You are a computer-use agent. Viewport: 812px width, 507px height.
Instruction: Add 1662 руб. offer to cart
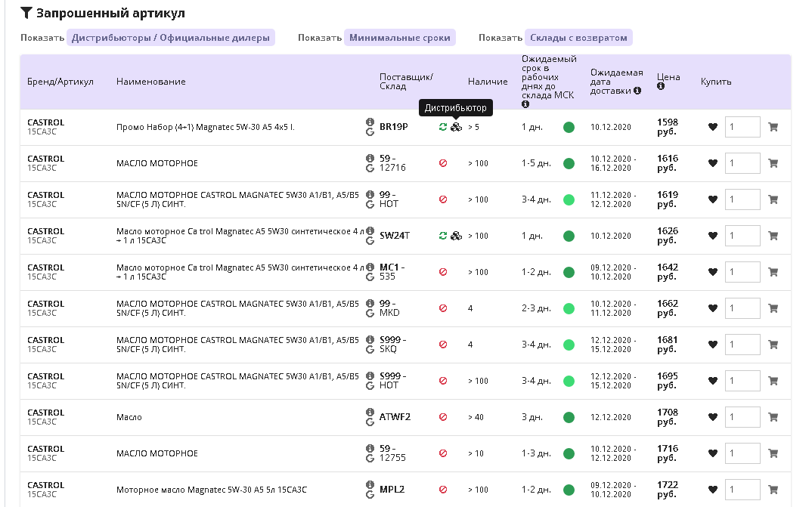point(773,308)
